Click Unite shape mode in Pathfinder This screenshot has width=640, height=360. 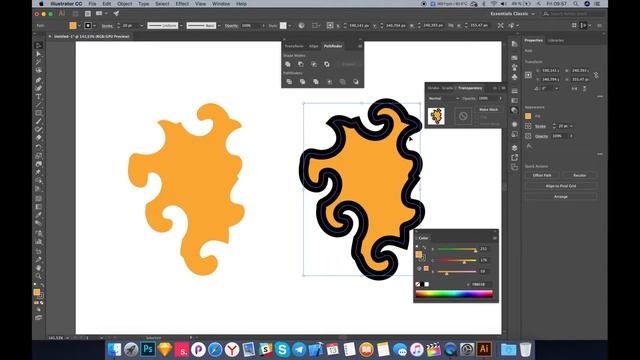[x=288, y=64]
